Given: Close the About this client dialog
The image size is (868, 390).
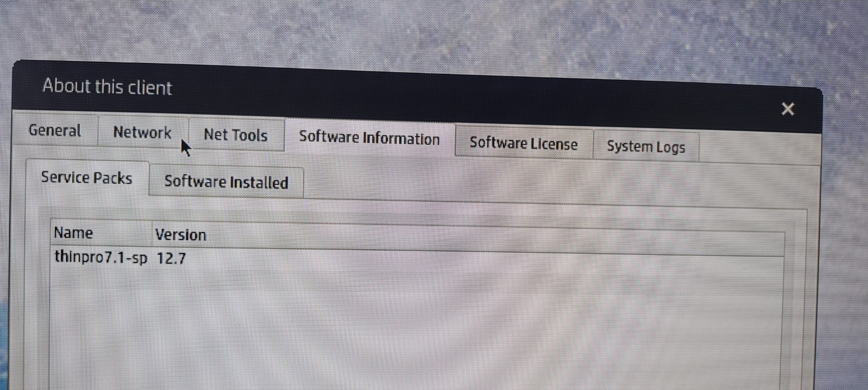Looking at the screenshot, I should [788, 109].
